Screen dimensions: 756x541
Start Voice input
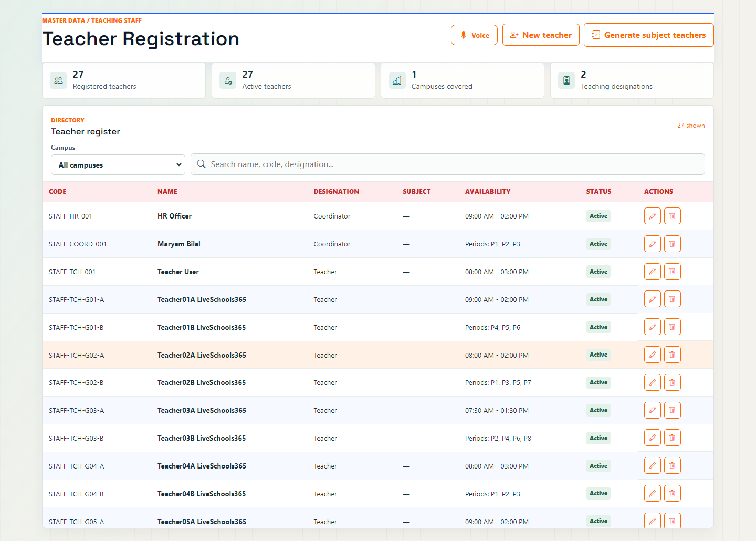474,35
